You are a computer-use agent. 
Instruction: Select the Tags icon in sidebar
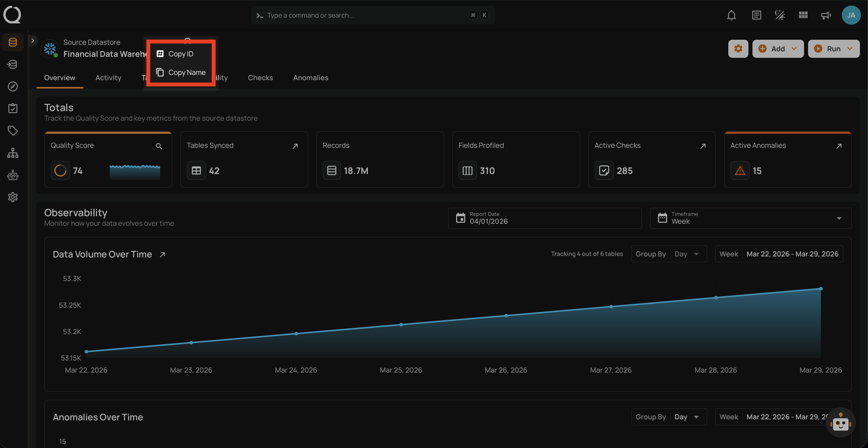coord(13,130)
